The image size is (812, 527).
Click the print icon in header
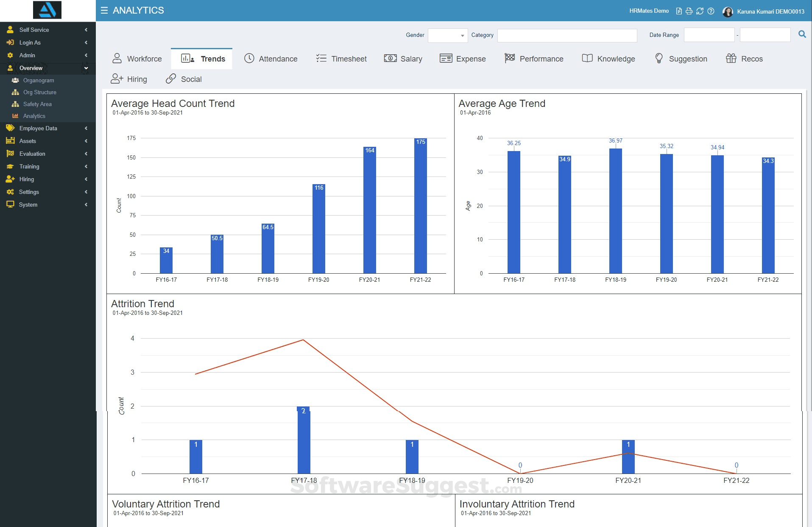click(x=689, y=11)
